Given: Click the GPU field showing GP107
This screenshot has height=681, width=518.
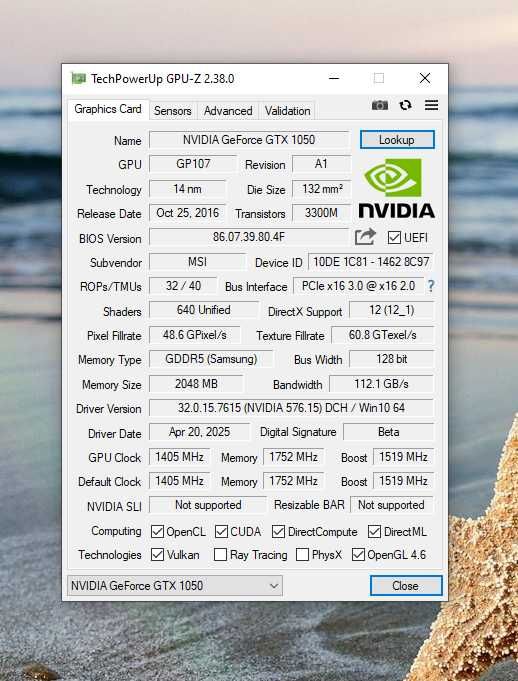Looking at the screenshot, I should pos(193,164).
